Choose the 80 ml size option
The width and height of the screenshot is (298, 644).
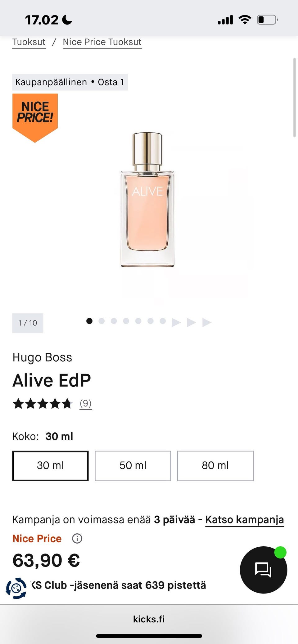(x=215, y=465)
